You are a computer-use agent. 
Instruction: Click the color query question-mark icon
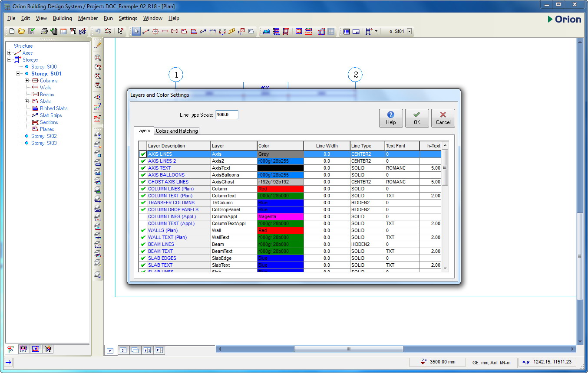click(98, 106)
